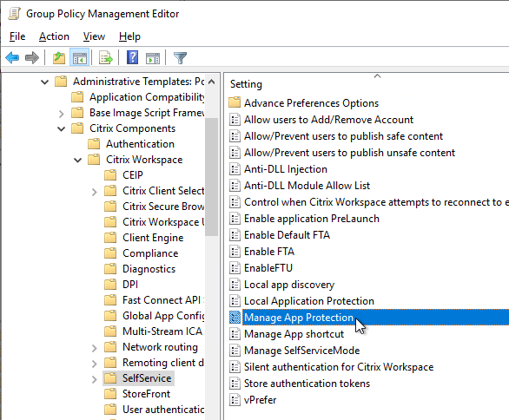Click the Compliance folder icon

click(x=110, y=253)
